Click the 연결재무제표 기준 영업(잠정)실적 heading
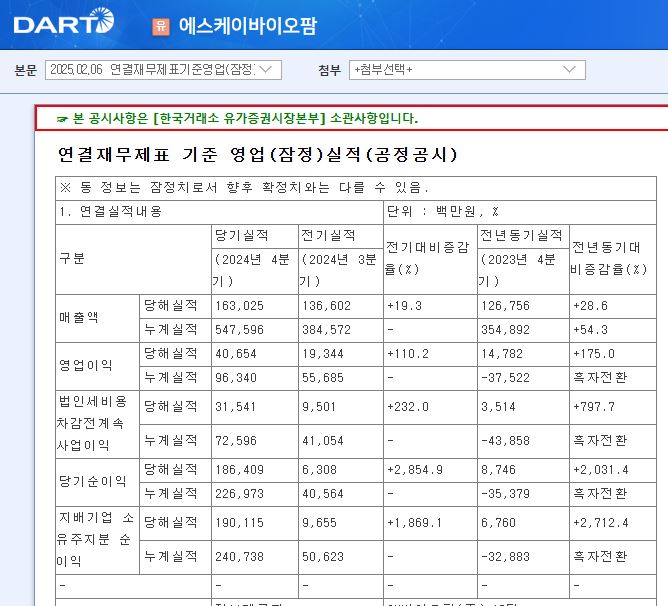 tap(257, 154)
